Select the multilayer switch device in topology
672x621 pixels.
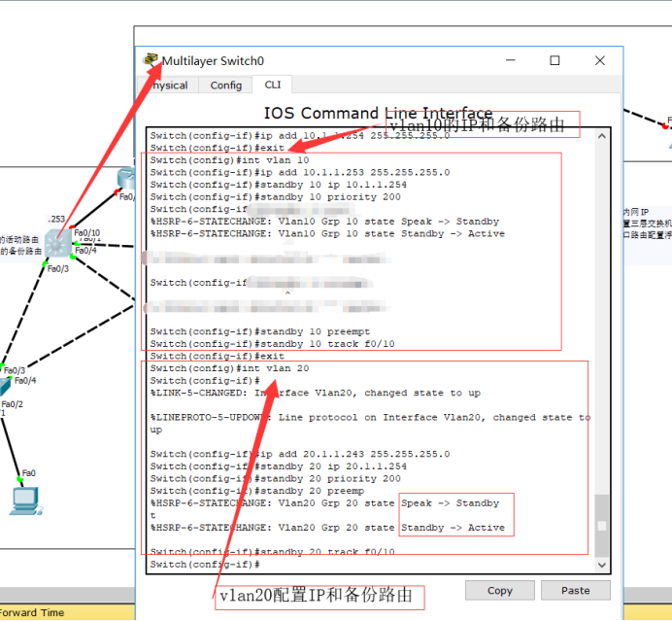58,243
